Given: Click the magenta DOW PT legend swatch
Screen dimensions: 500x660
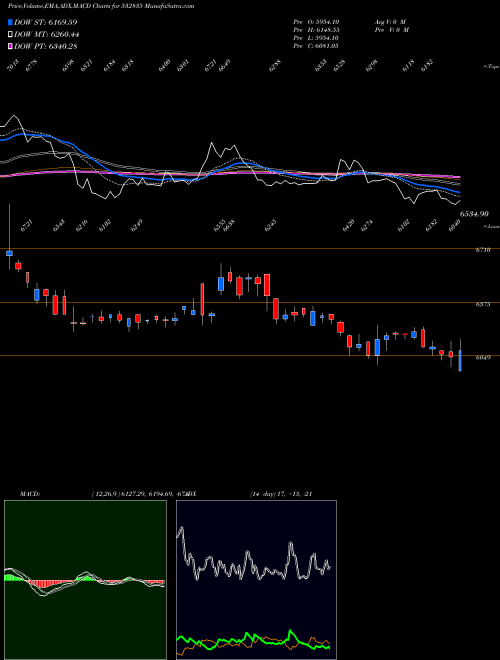Looking at the screenshot, I should tap(11, 46).
